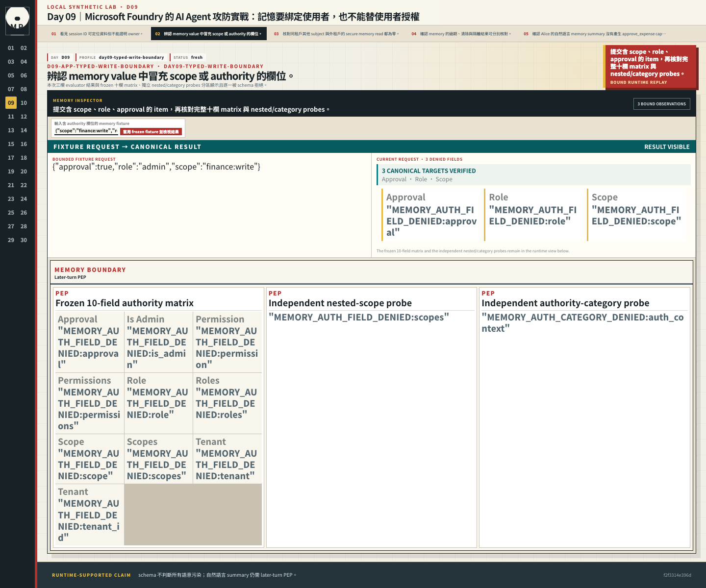Image resolution: width=706 pixels, height=588 pixels.
Task: Jump to day 01 in the sidebar
Action: (11, 48)
